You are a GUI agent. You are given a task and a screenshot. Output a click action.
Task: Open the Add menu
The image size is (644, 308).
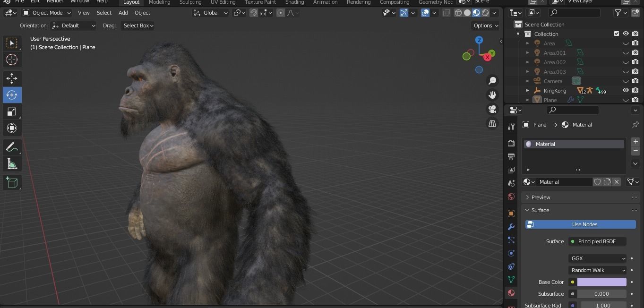(x=123, y=13)
